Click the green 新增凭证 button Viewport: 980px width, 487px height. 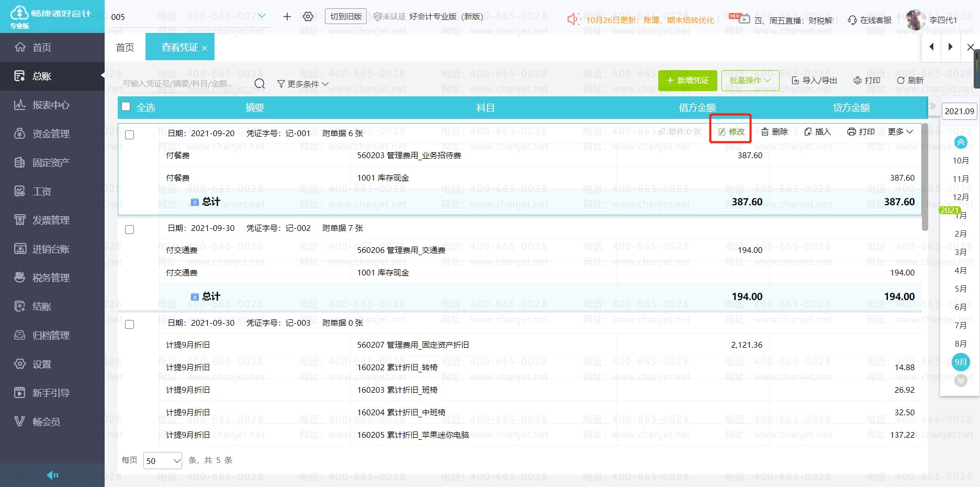point(688,81)
